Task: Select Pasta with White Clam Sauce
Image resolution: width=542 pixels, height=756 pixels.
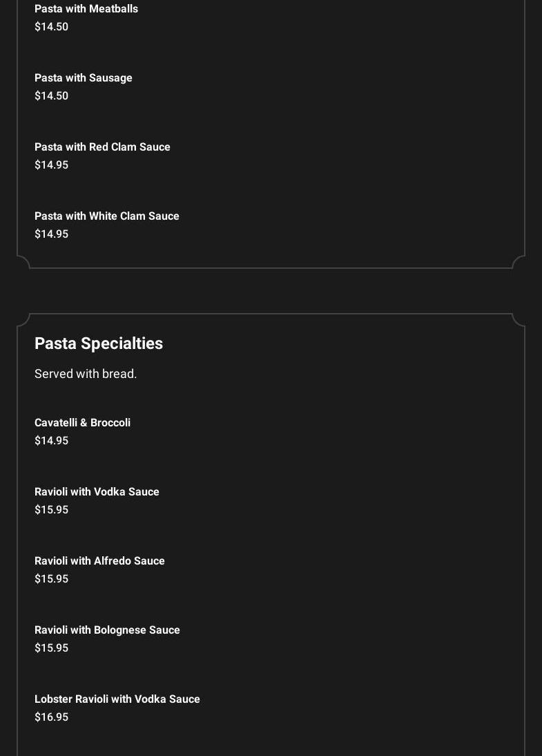Action: (107, 216)
